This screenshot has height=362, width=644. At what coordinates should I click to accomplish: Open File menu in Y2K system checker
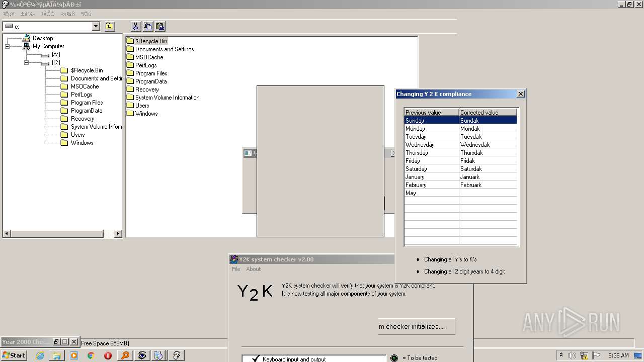(236, 269)
